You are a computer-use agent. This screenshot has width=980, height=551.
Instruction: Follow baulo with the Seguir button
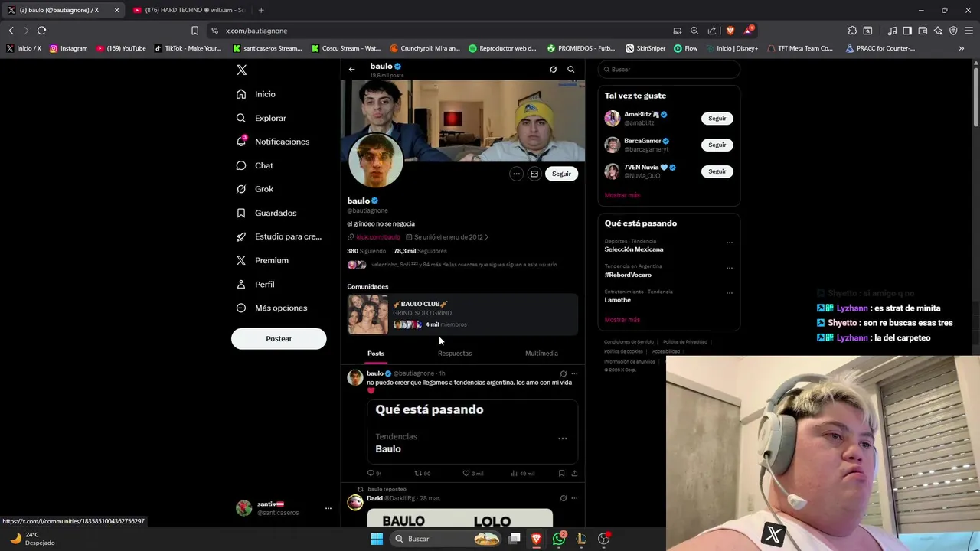click(x=561, y=174)
